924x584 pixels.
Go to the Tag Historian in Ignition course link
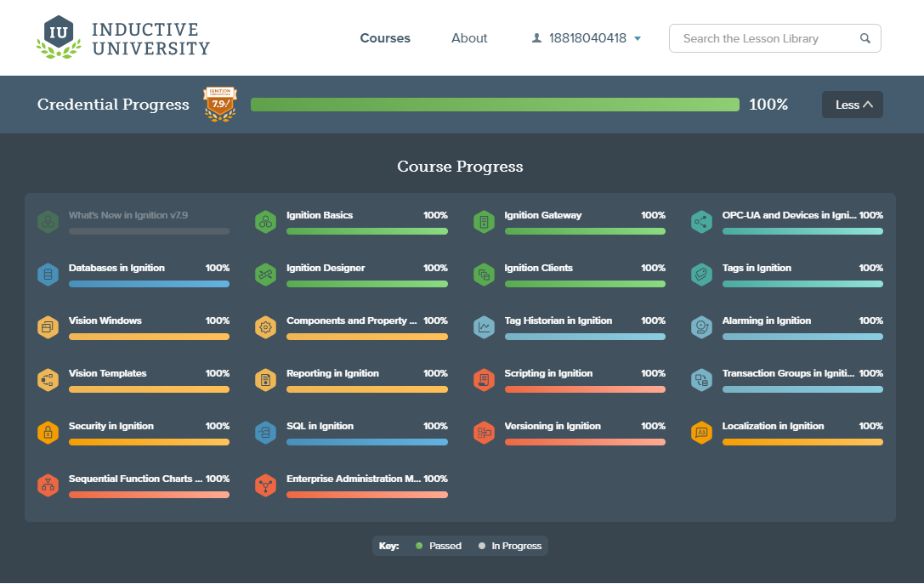click(x=558, y=320)
